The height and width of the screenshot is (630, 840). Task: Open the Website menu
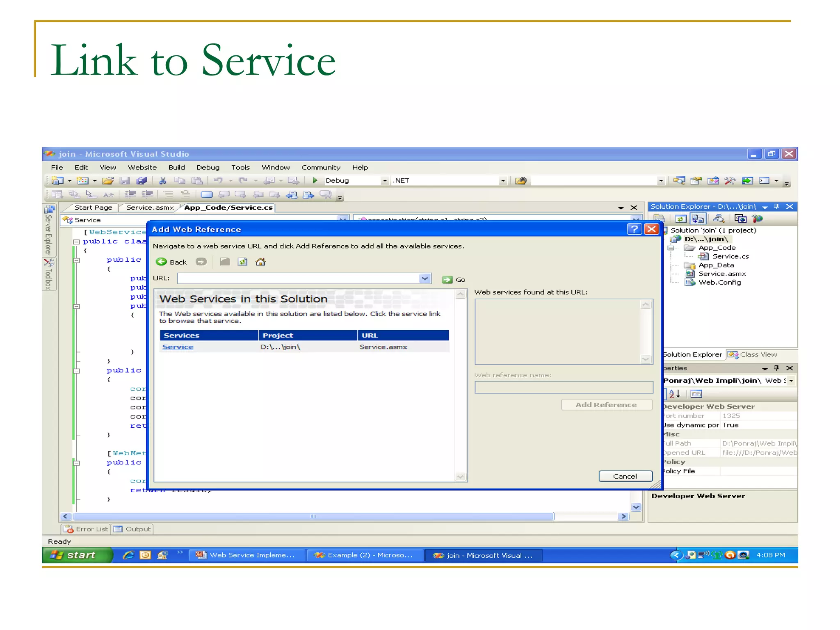[x=142, y=167]
